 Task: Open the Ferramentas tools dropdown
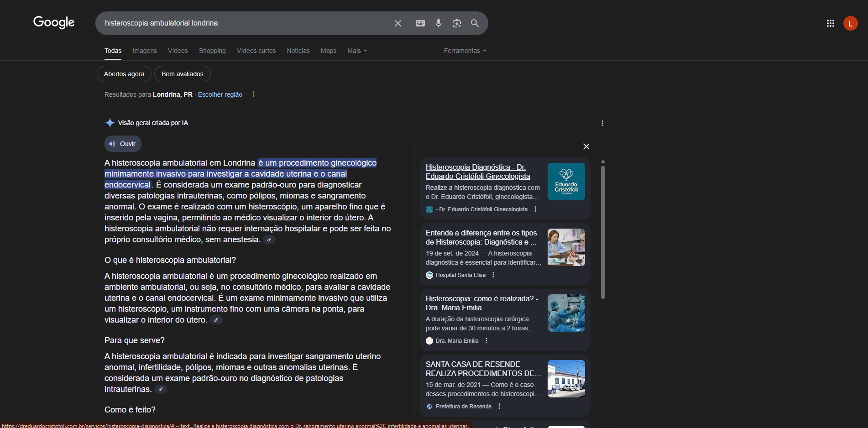coord(465,51)
